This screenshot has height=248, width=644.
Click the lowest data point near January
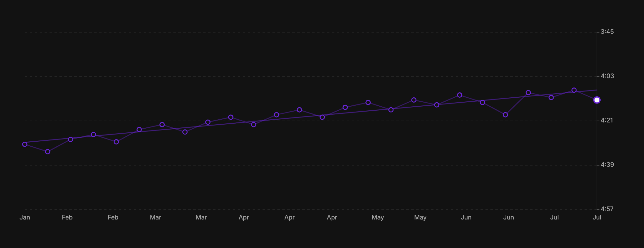tap(48, 152)
